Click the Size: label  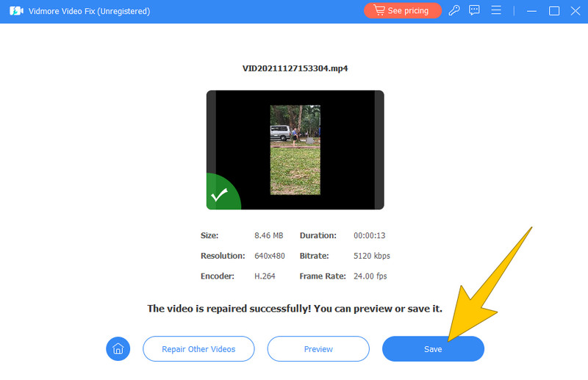pyautogui.click(x=209, y=236)
